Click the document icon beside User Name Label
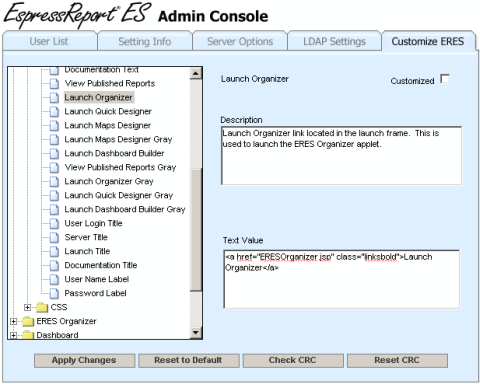This screenshot has height=384, width=480. point(54,279)
